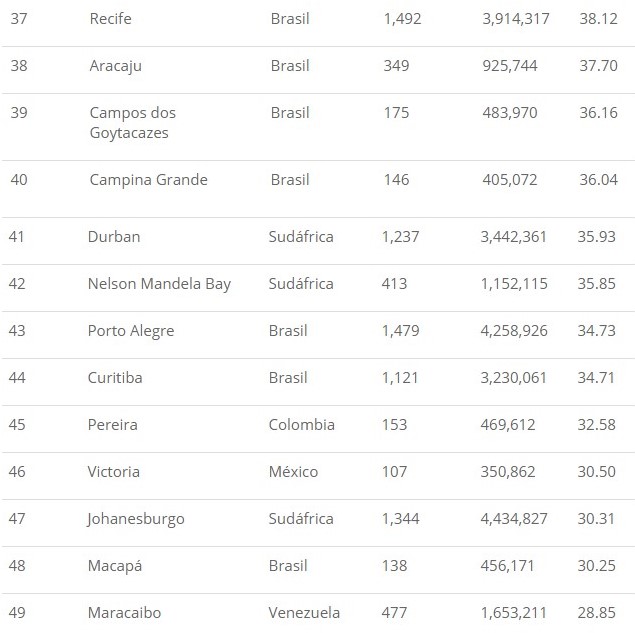Click Colombia in the Pereira row
The height and width of the screenshot is (633, 635).
[x=301, y=425]
